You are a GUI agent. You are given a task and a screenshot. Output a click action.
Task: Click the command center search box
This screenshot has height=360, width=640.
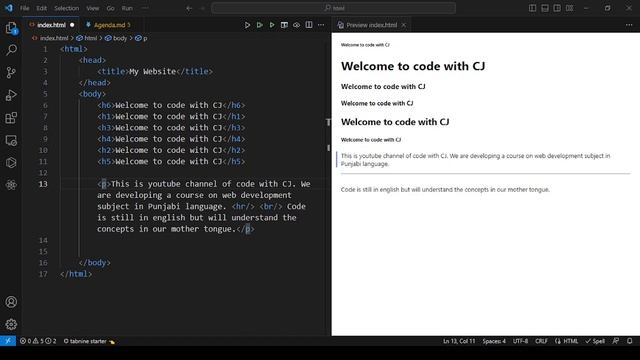[333, 8]
